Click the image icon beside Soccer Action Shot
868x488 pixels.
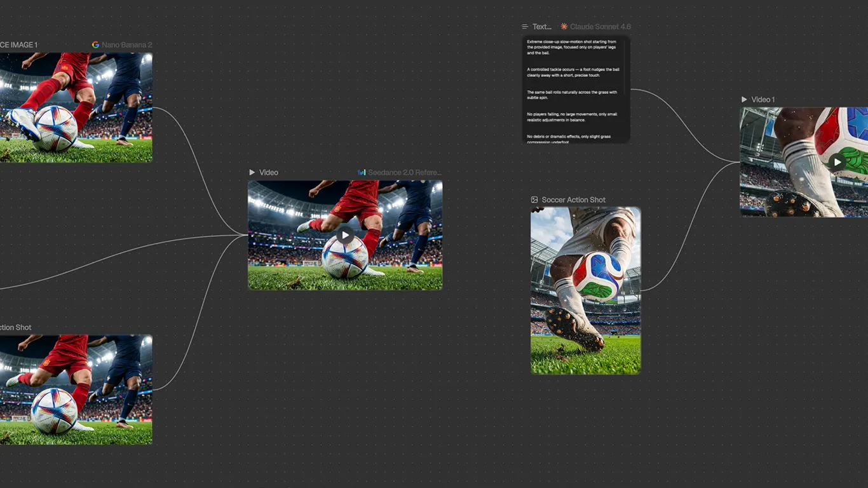[534, 200]
